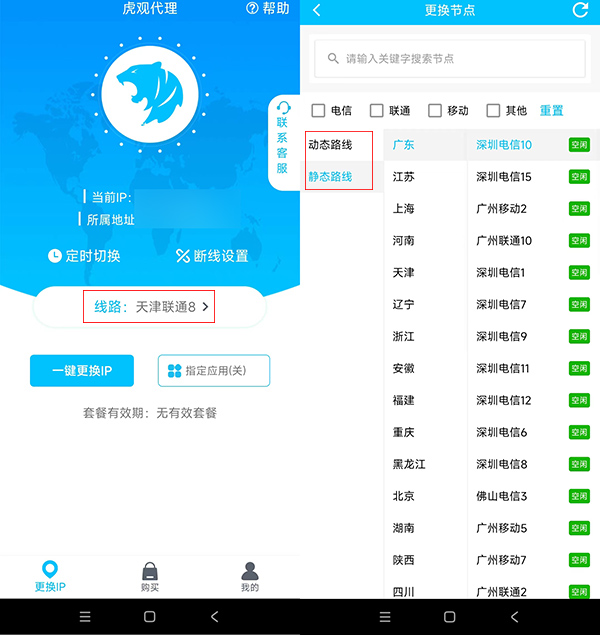The height and width of the screenshot is (635, 600).
Task: Click the search magnifier icon
Action: (x=333, y=59)
